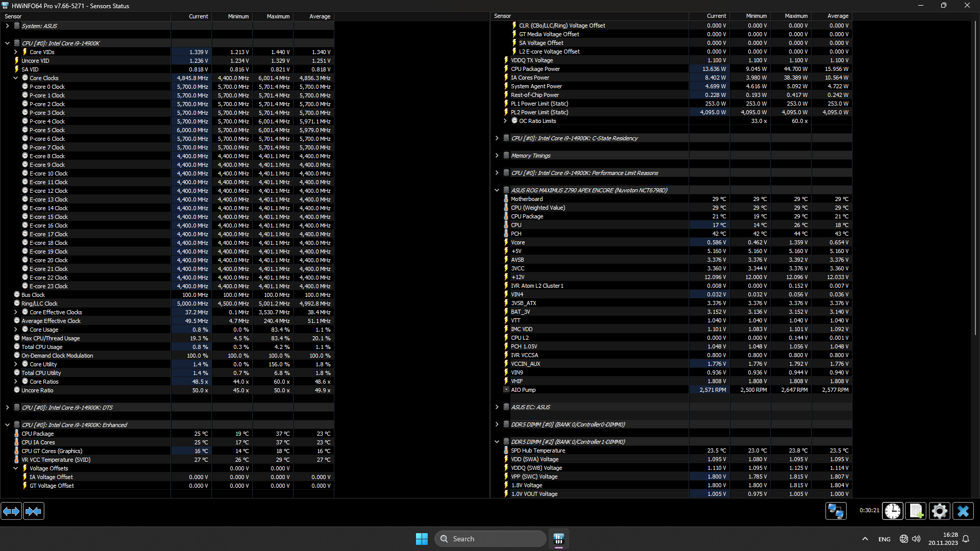
Task: Select the CPU Package Power row
Action: point(535,69)
